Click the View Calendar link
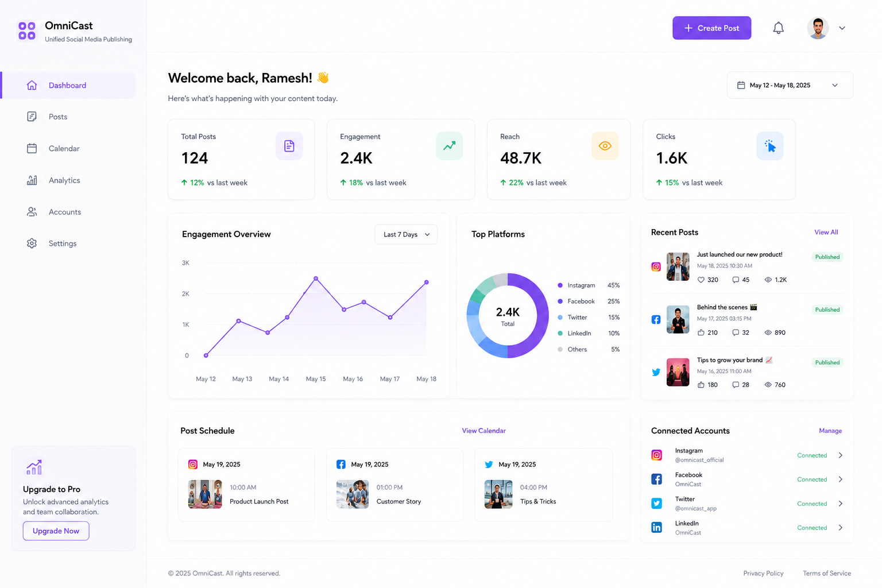The image size is (882, 588). tap(483, 431)
